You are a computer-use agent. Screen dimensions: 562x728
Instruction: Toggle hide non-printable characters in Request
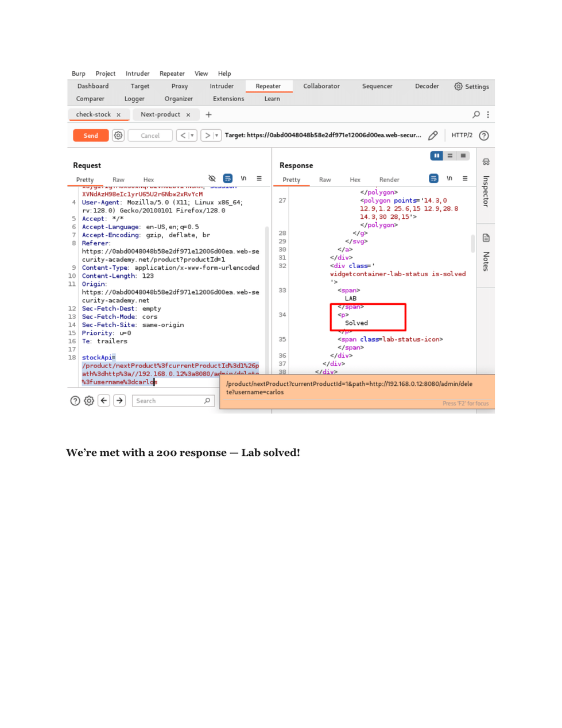tap(212, 179)
